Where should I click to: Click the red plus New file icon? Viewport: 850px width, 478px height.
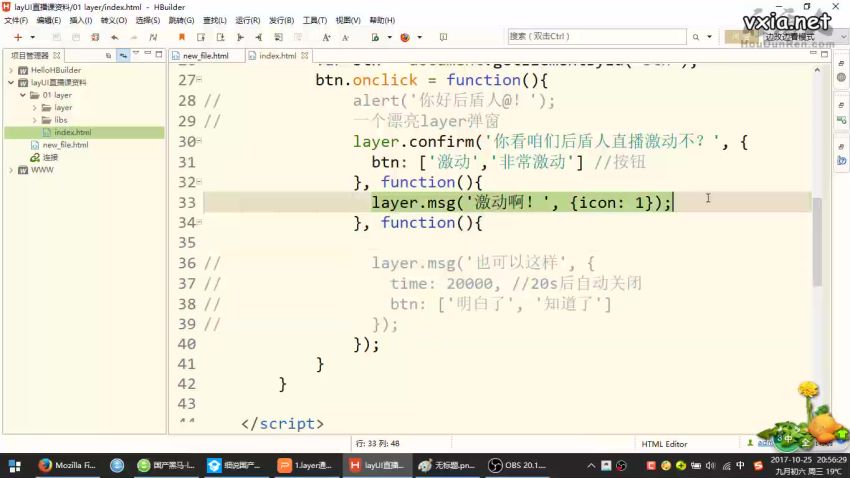18,37
